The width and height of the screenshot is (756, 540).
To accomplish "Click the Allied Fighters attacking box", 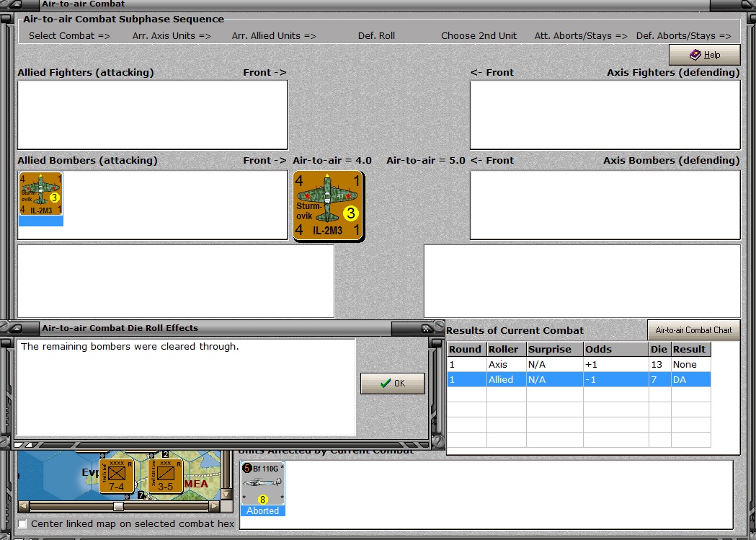I will coord(153,115).
